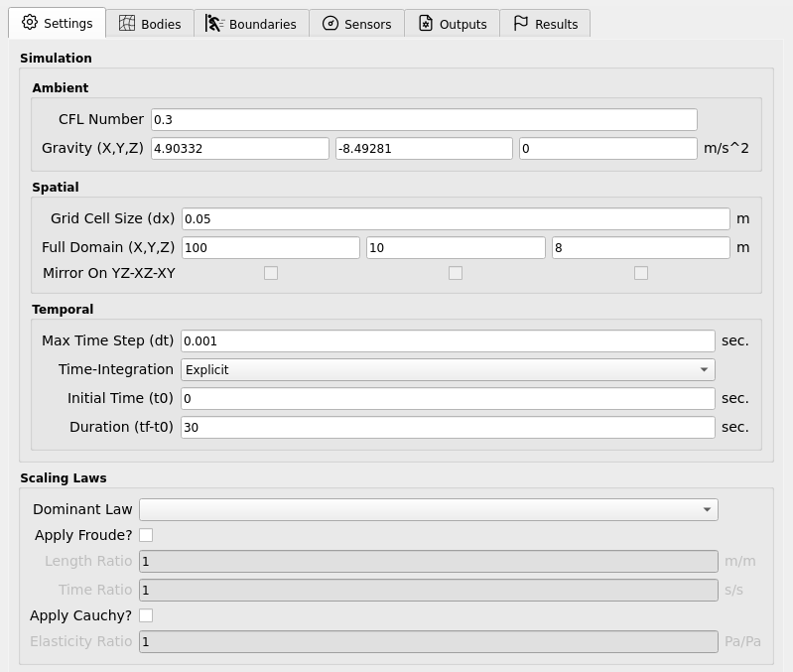
Task: Click the Pa/Pa unit label
Action: coord(743,641)
